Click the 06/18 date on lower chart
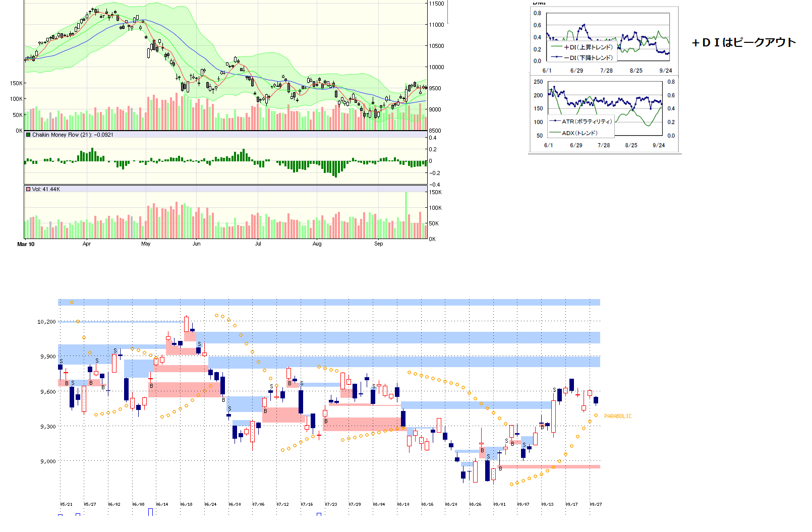This screenshot has height=532, width=812. click(186, 504)
